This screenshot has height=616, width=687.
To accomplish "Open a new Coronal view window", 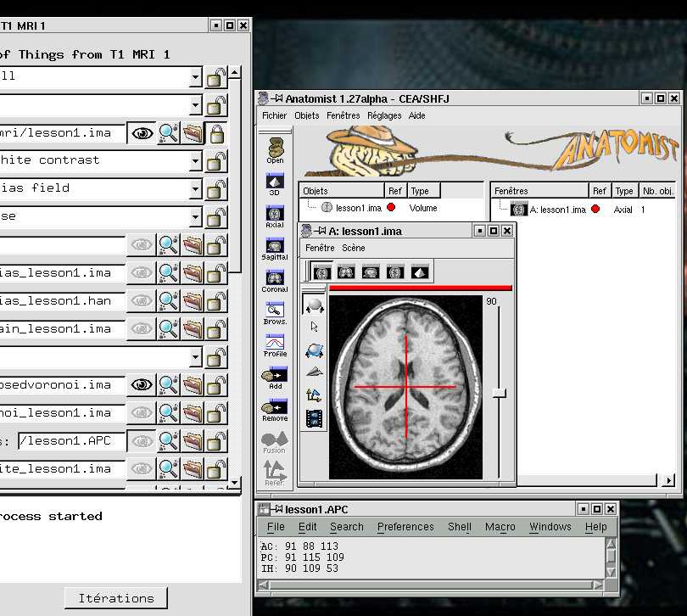I will 275,278.
